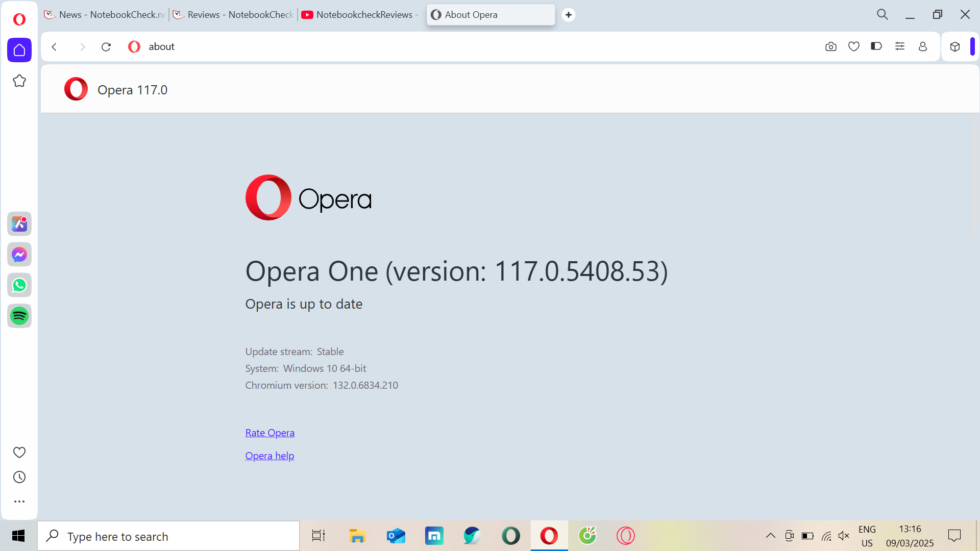The image size is (980, 551).
Task: Reload the about page
Action: pyautogui.click(x=106, y=47)
